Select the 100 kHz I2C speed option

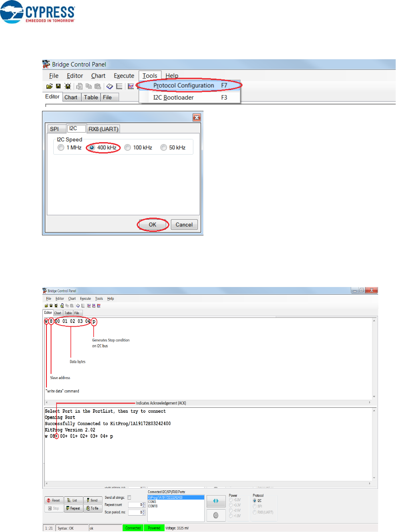point(128,148)
